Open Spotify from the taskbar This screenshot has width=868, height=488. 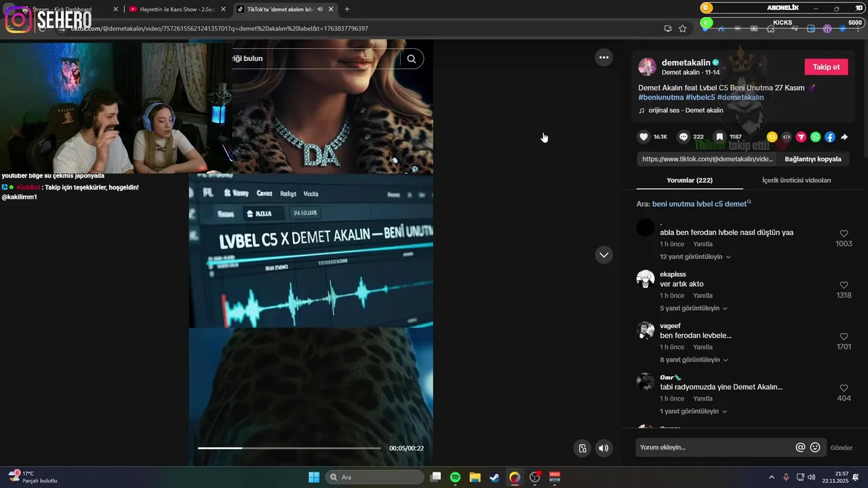click(x=455, y=477)
